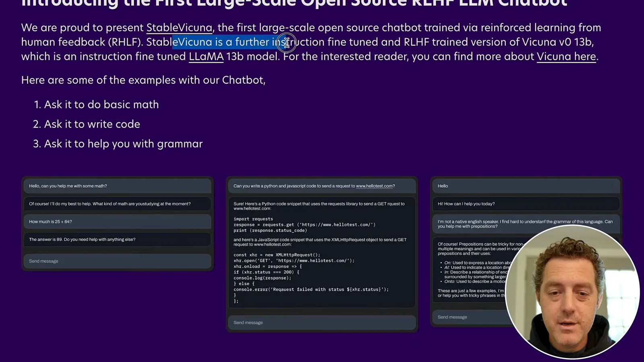Click 'Here are some of the examples' sentence
This screenshot has height=362, width=644.
(x=143, y=80)
